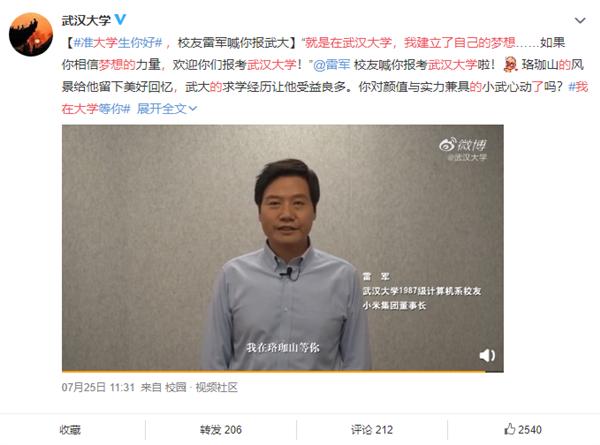600x445 pixels.
Task: Click the 校园 · 视频社区 source link
Action: pos(201,387)
